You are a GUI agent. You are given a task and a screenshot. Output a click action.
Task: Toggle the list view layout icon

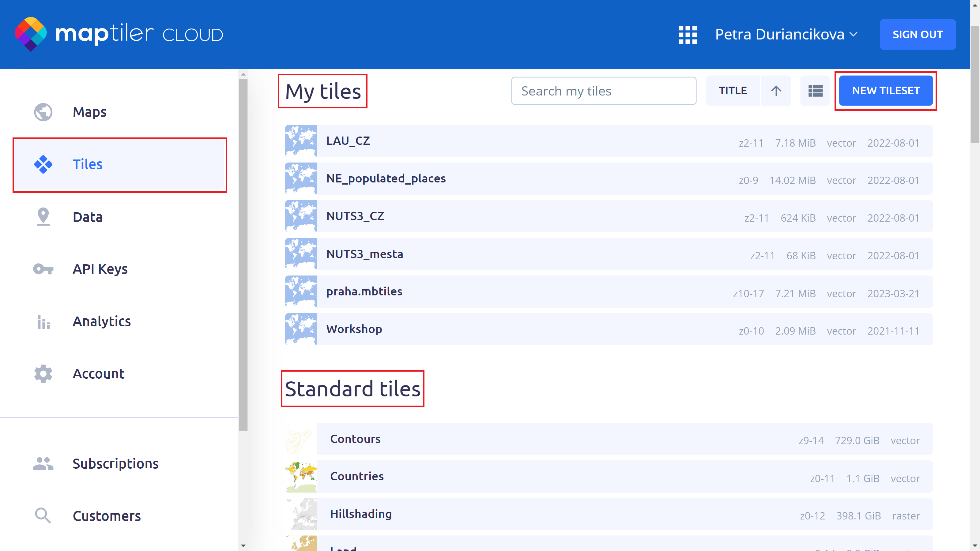[x=815, y=91]
